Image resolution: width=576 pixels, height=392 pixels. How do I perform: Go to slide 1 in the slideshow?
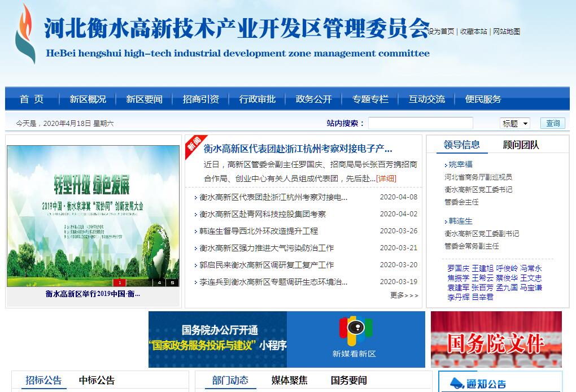click(119, 282)
